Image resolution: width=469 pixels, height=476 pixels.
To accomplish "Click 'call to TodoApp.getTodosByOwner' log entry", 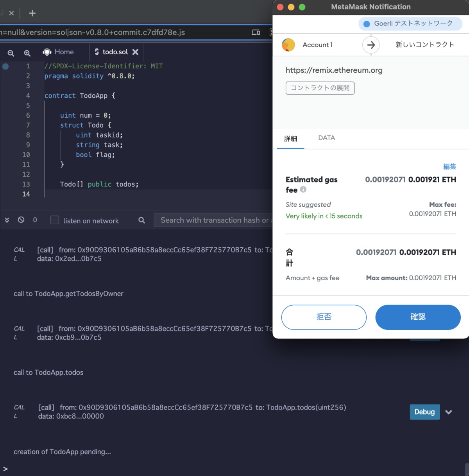I will [x=68, y=293].
